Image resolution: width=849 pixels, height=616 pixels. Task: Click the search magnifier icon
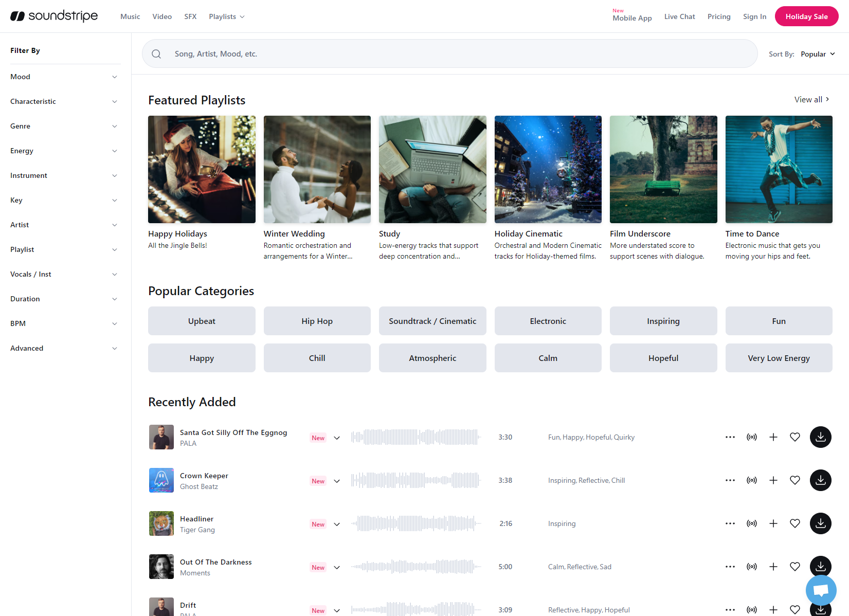click(156, 54)
